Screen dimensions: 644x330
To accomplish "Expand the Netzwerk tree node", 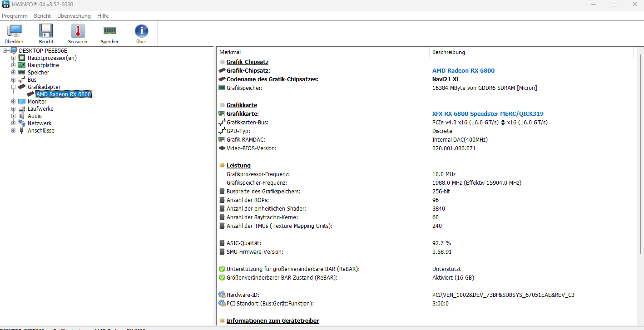I will pyautogui.click(x=14, y=123).
